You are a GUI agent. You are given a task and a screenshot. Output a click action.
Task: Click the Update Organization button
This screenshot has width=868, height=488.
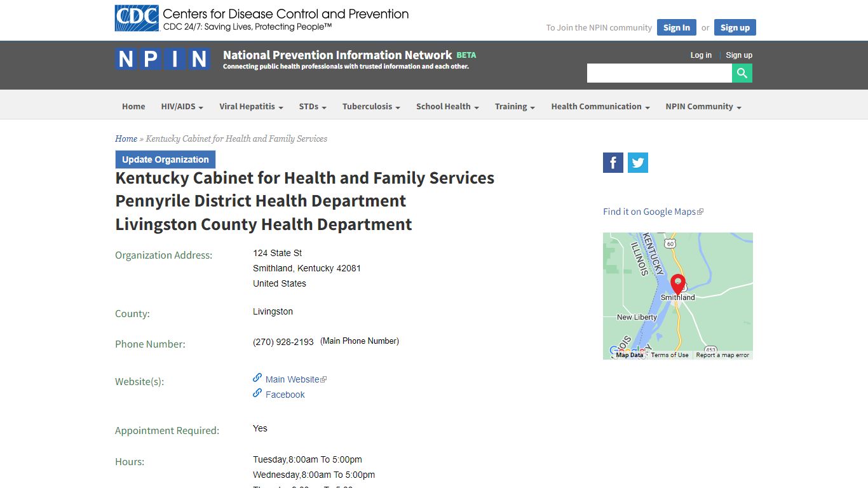165,159
